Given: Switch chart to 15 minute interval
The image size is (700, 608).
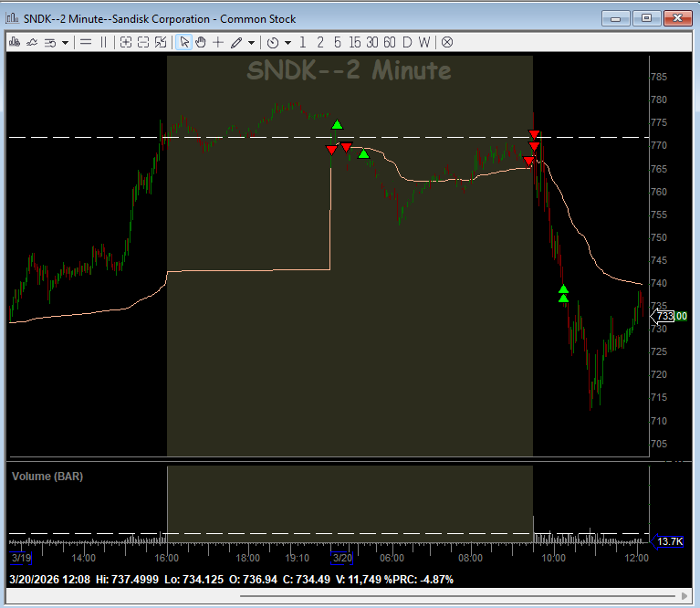Looking at the screenshot, I should pyautogui.click(x=355, y=42).
